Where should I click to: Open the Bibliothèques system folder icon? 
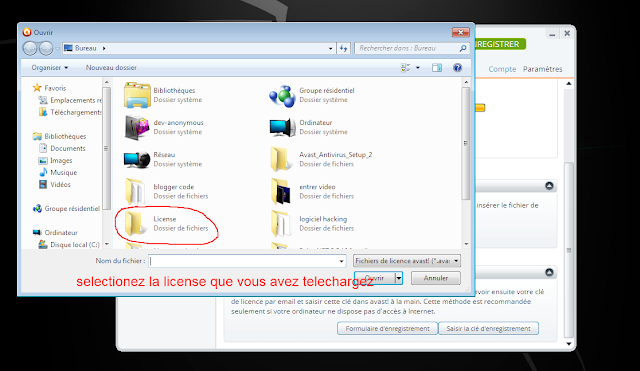coord(137,95)
